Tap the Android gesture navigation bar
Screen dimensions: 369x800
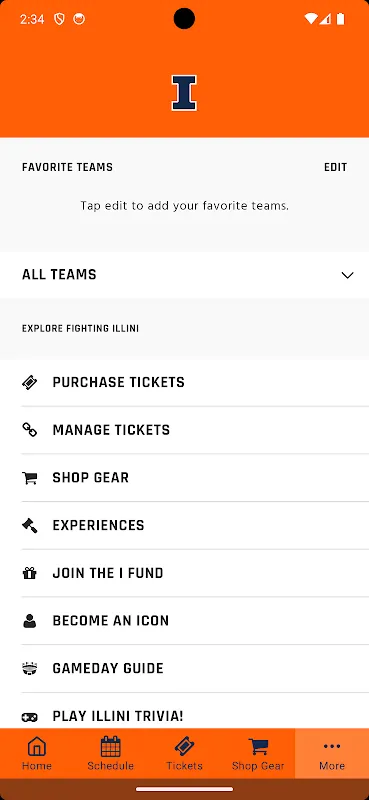click(x=184, y=789)
